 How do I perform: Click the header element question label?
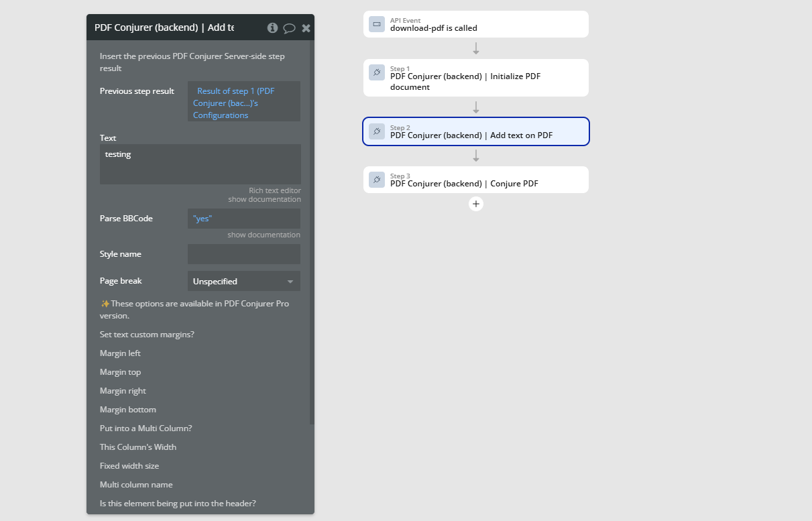pos(178,504)
